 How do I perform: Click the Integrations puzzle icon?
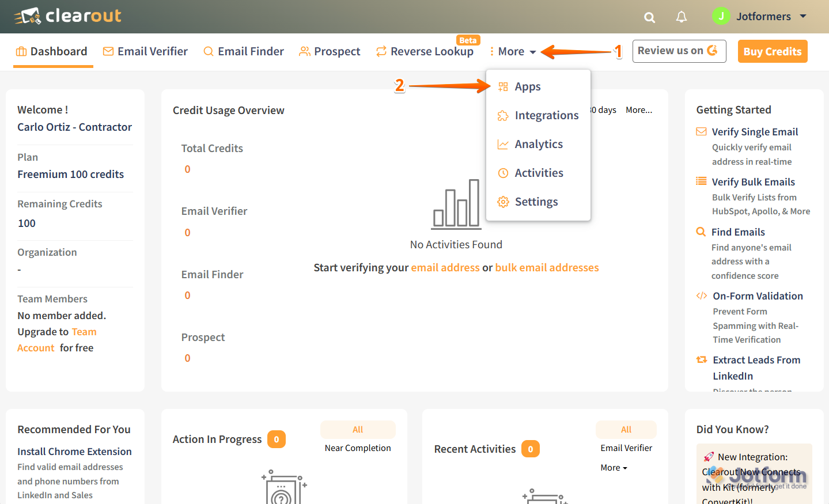(503, 115)
